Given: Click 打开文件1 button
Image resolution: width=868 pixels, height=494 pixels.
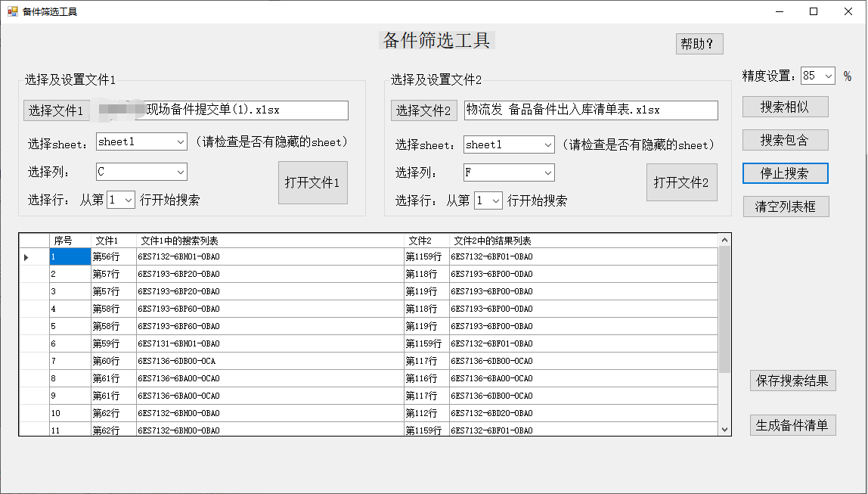Looking at the screenshot, I should [x=313, y=182].
